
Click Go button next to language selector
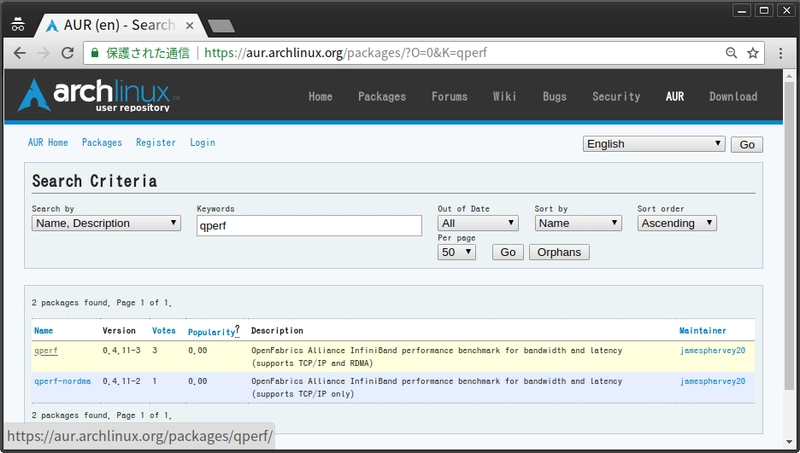(x=747, y=144)
